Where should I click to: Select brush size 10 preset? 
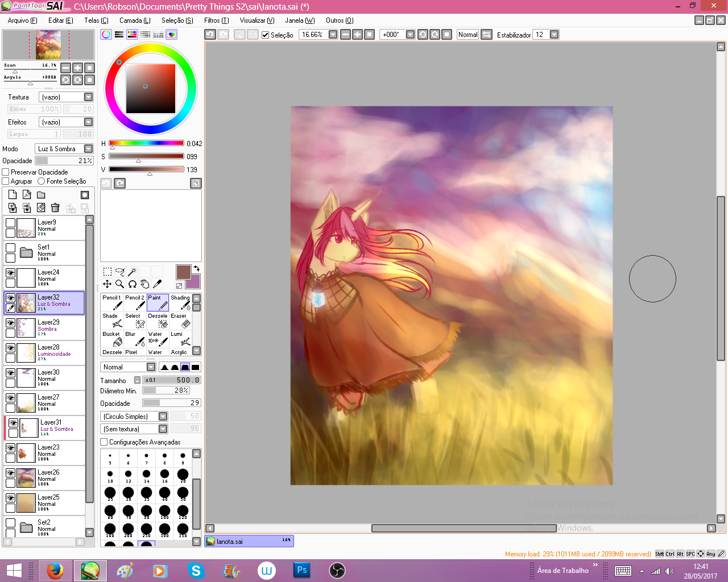click(x=110, y=476)
